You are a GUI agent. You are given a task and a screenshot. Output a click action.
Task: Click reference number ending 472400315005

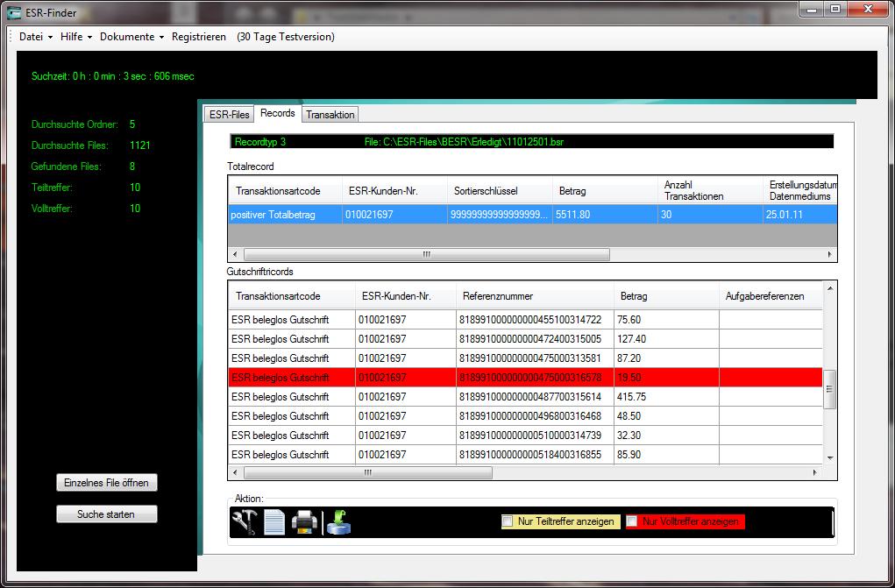(535, 339)
